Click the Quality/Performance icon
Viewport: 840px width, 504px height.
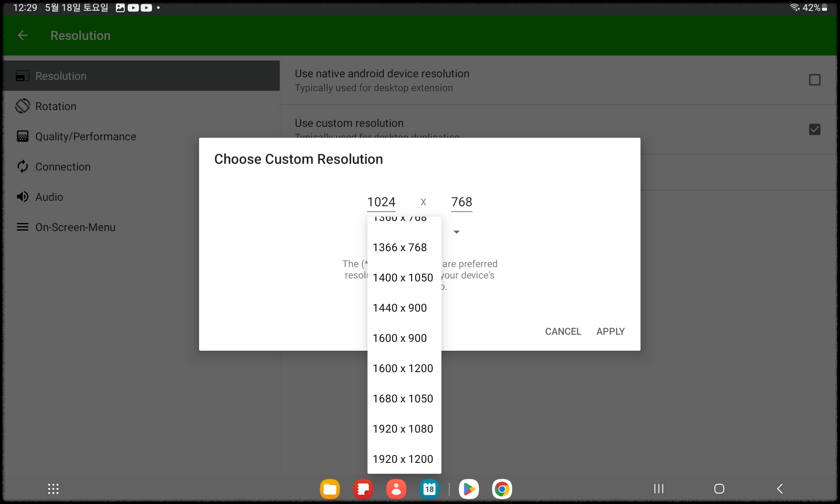tap(23, 136)
